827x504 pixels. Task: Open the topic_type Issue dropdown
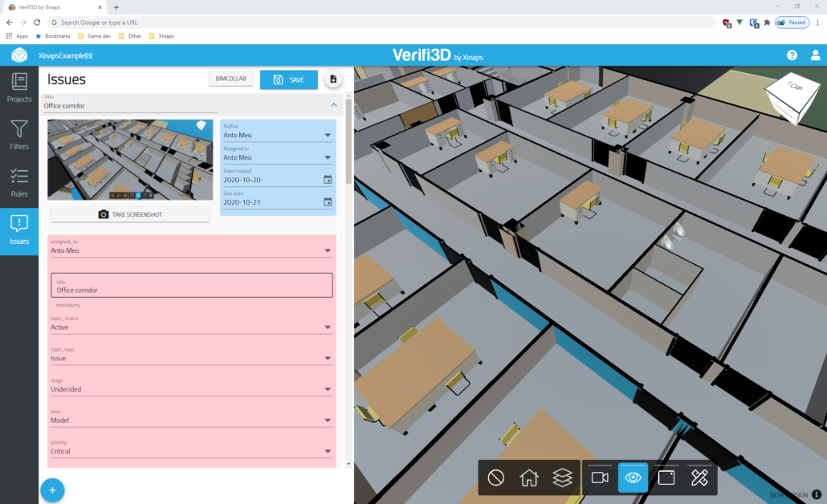tap(191, 356)
